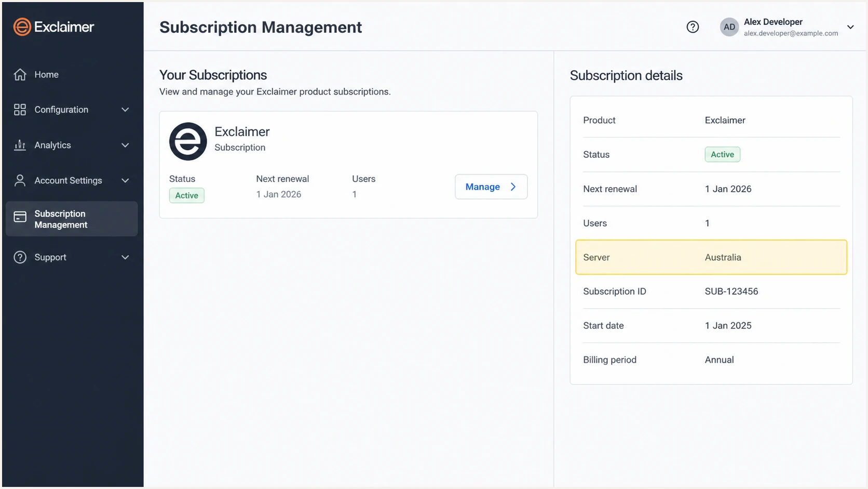The width and height of the screenshot is (868, 489).
Task: Click the Configuration grid icon
Action: [20, 110]
